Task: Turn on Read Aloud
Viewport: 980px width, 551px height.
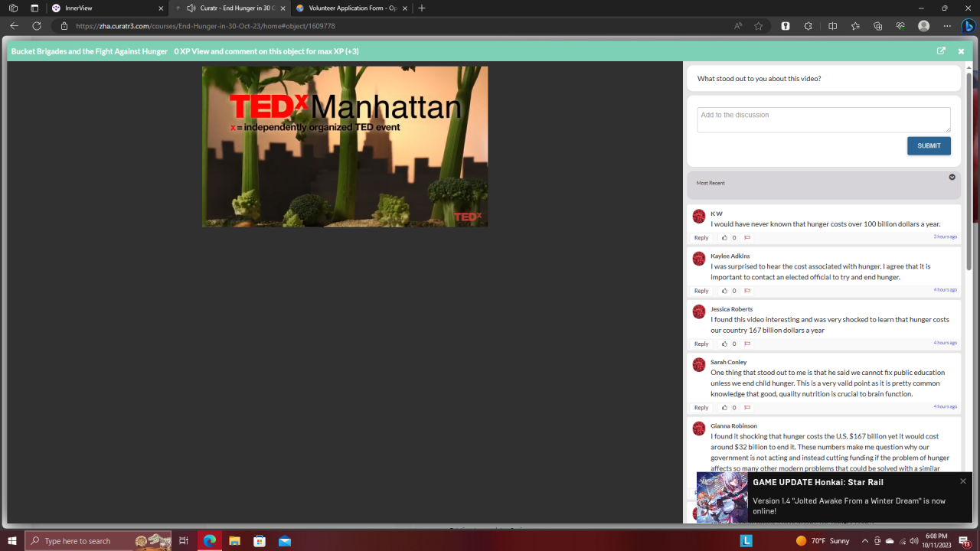Action: pos(738,26)
